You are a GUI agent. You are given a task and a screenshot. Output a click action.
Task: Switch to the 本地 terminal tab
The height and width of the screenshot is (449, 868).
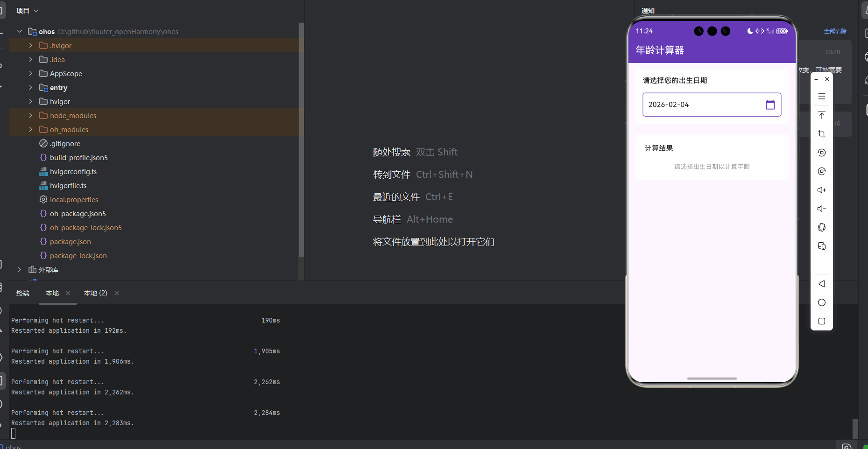coord(52,293)
